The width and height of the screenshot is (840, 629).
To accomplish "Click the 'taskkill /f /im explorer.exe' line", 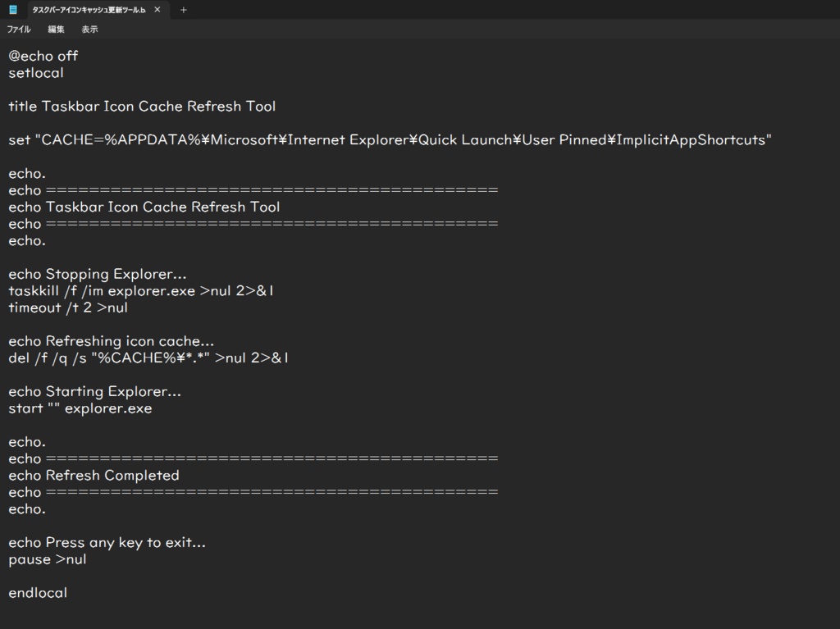I will 141,291.
